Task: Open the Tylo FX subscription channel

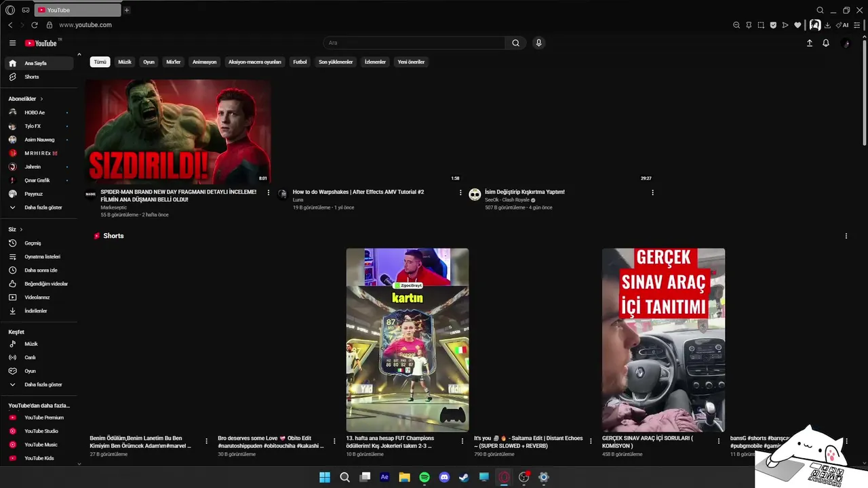Action: coord(39,126)
